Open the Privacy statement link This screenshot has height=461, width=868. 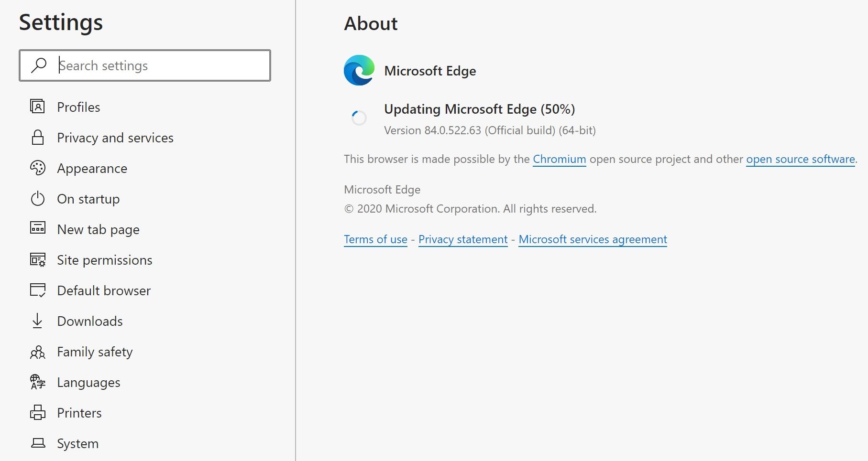click(x=463, y=239)
